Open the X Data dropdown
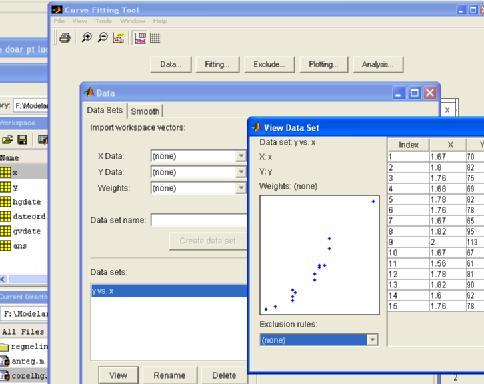Image resolution: width=484 pixels, height=384 pixels. pyautogui.click(x=241, y=156)
